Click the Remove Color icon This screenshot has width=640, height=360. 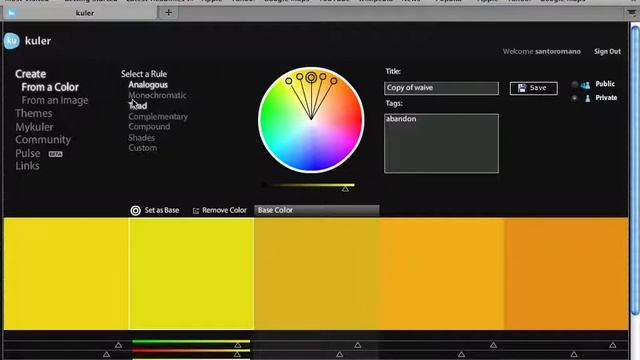pyautogui.click(x=196, y=211)
